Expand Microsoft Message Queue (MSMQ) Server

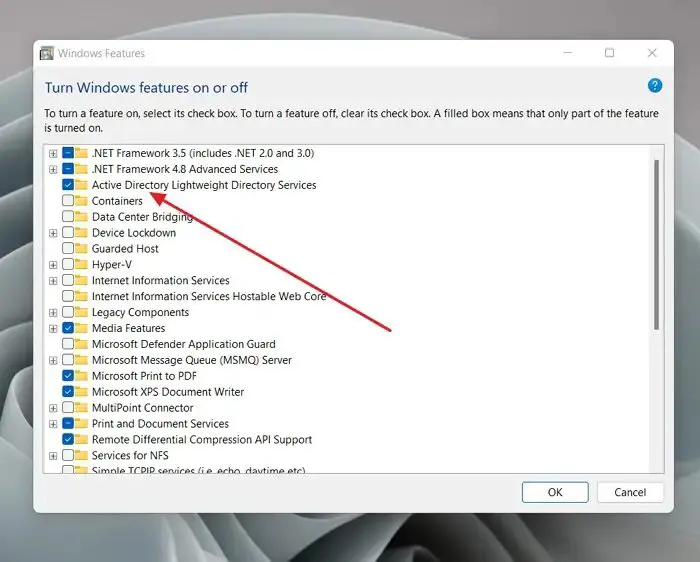(53, 360)
